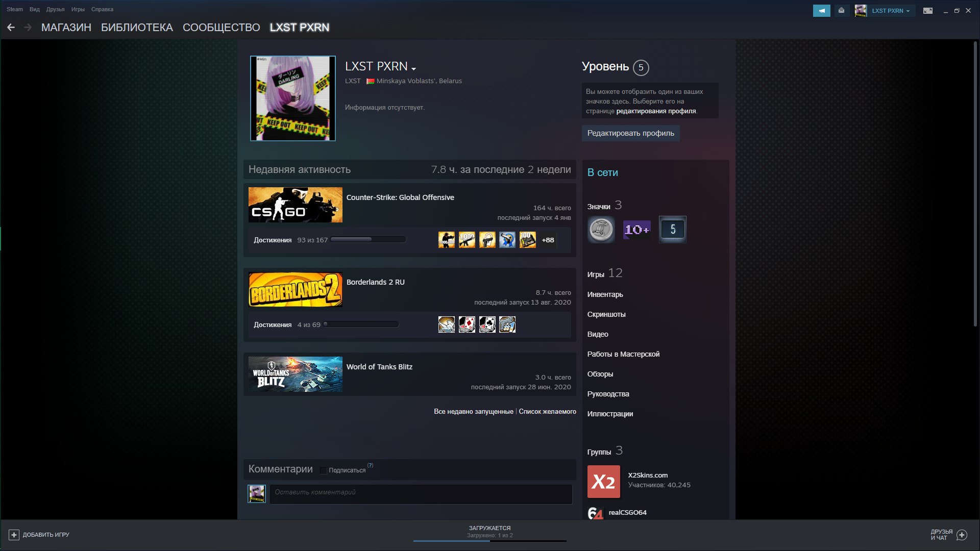This screenshot has height=551, width=980.
Task: Click the commenter avatar beside comment box
Action: tap(257, 494)
